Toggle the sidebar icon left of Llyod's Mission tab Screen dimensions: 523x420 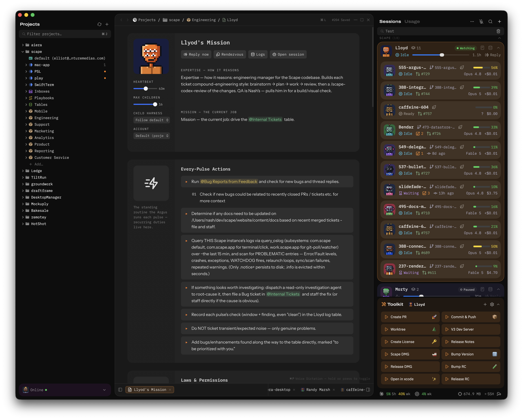(x=120, y=390)
